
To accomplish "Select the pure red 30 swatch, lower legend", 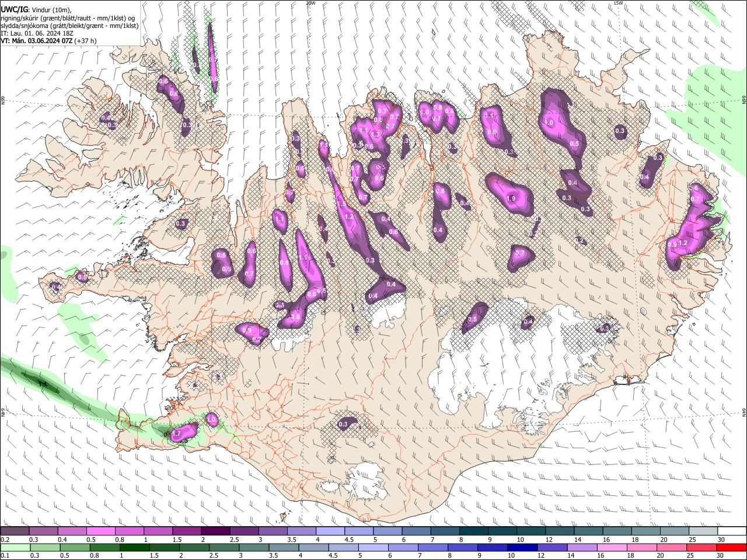I will (x=731, y=547).
